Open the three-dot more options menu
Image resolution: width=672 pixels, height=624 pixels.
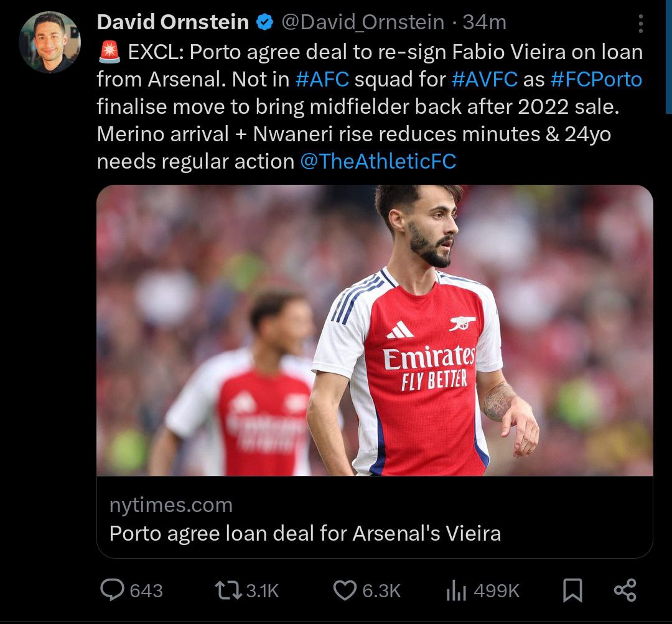(642, 24)
